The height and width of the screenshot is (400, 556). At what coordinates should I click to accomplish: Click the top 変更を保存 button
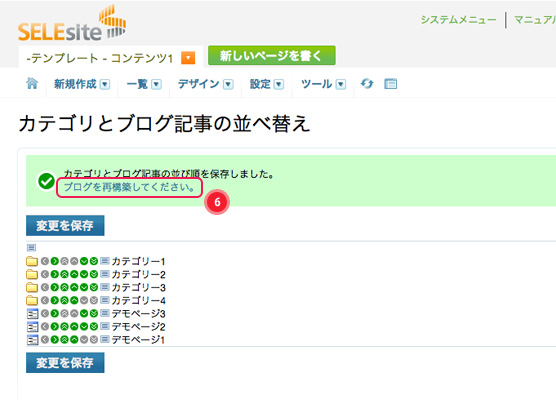65,226
